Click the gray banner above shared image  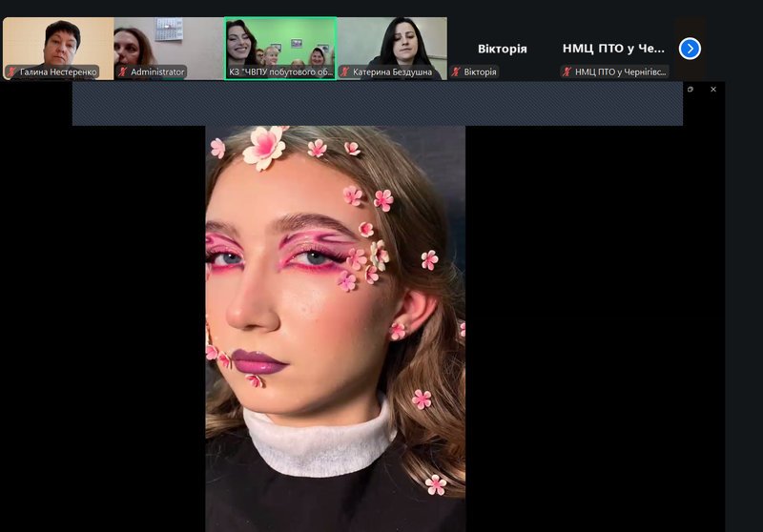[x=377, y=104]
